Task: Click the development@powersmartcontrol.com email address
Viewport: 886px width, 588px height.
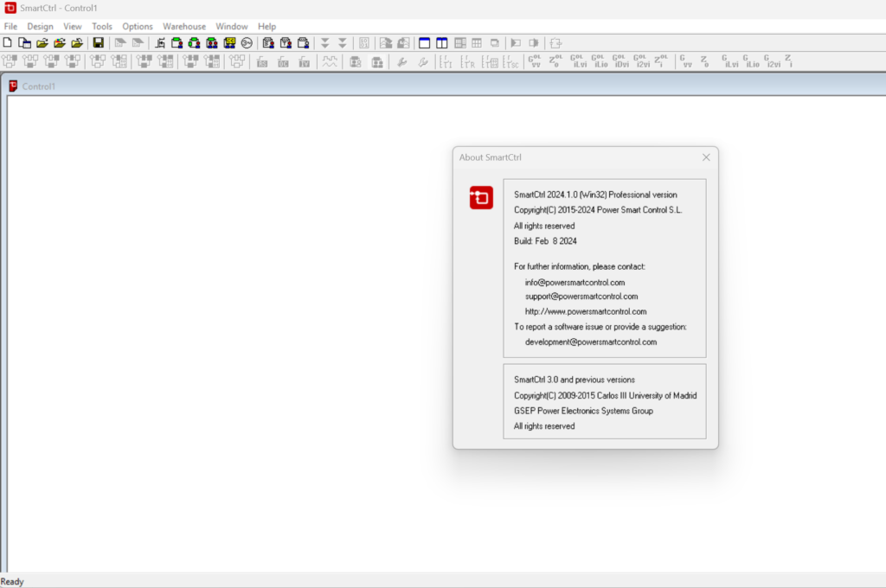Action: (x=591, y=342)
